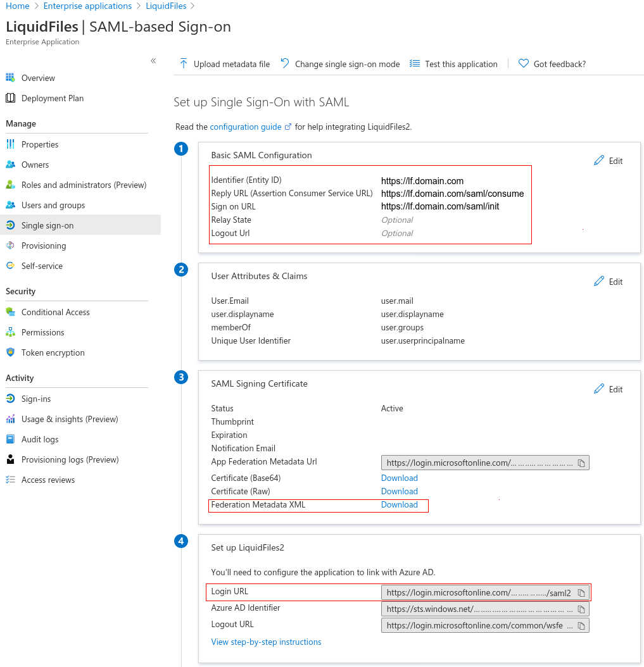The width and height of the screenshot is (644, 667).
Task: Test this application
Action: [453, 64]
